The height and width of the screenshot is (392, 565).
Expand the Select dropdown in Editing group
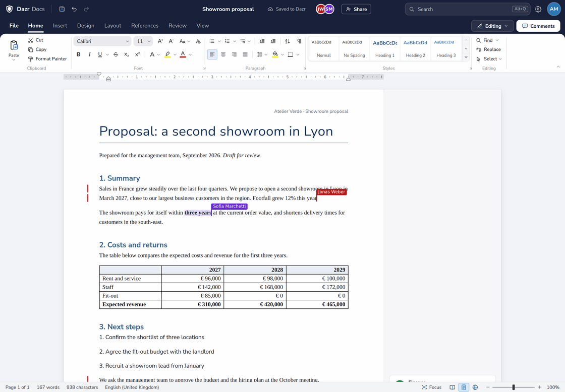coord(489,58)
